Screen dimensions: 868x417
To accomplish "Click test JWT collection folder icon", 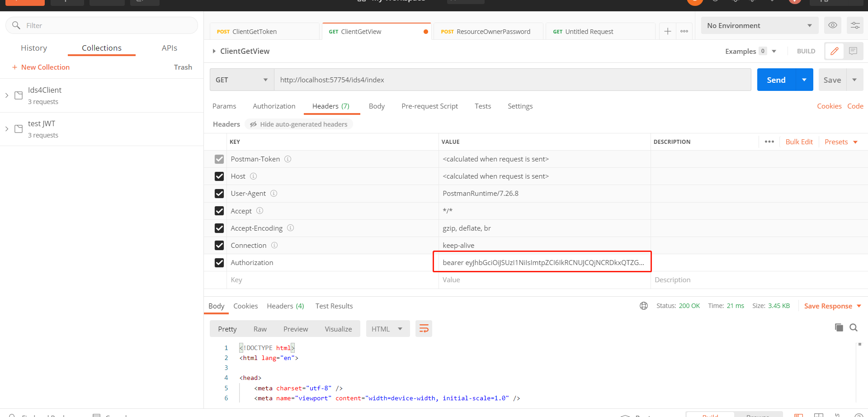I will [19, 129].
